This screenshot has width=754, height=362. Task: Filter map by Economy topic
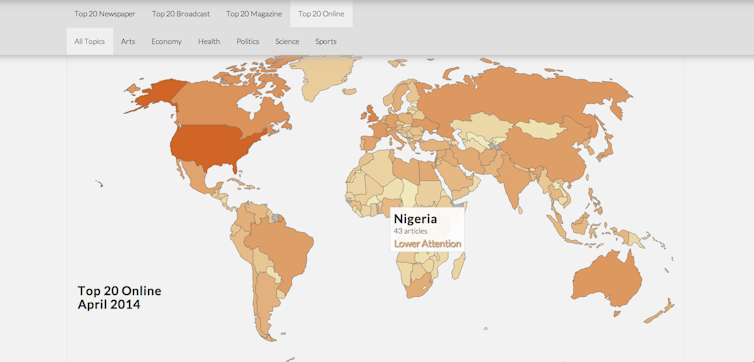[x=166, y=41]
